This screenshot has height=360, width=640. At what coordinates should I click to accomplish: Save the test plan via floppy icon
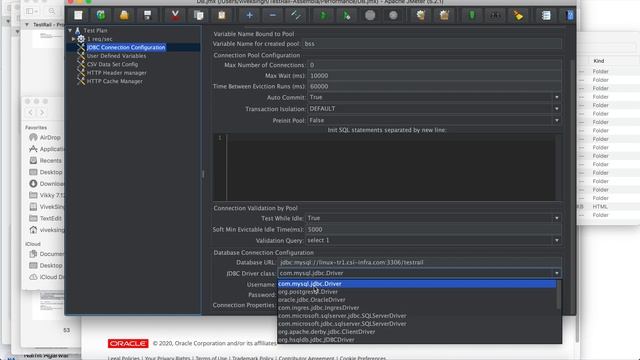point(147,16)
